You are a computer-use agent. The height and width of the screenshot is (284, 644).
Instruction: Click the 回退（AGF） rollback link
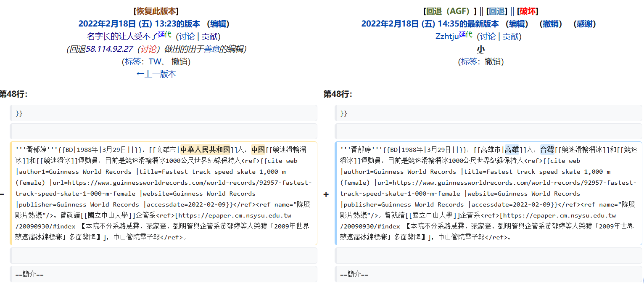coord(448,11)
